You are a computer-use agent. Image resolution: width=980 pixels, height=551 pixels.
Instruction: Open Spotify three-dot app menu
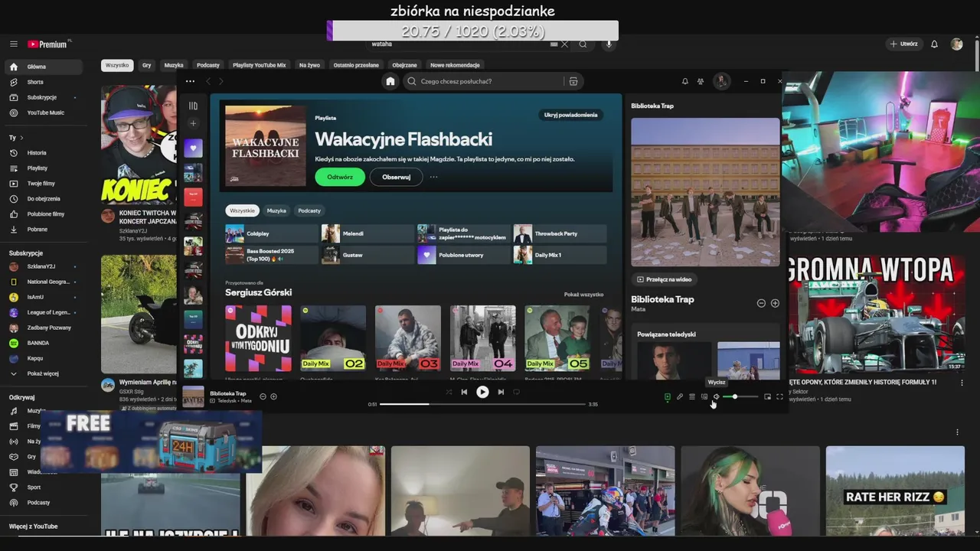pos(190,81)
